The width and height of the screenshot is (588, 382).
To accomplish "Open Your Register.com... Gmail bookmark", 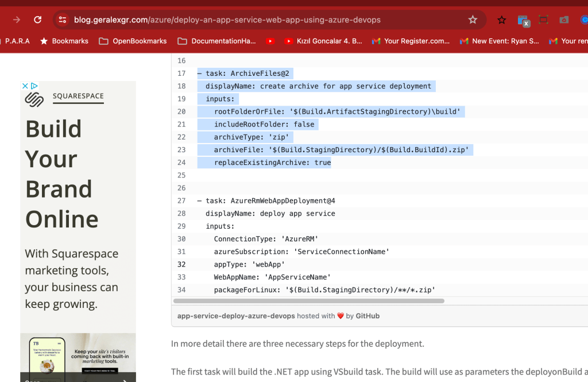I will [x=411, y=41].
